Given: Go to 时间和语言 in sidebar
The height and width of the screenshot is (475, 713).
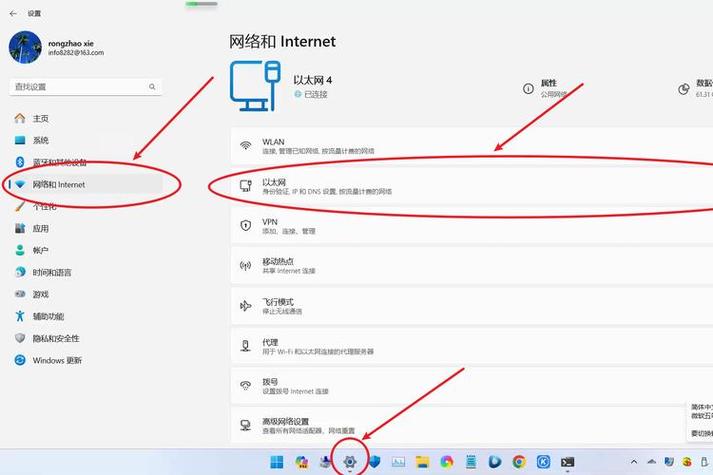Looking at the screenshot, I should coord(51,272).
